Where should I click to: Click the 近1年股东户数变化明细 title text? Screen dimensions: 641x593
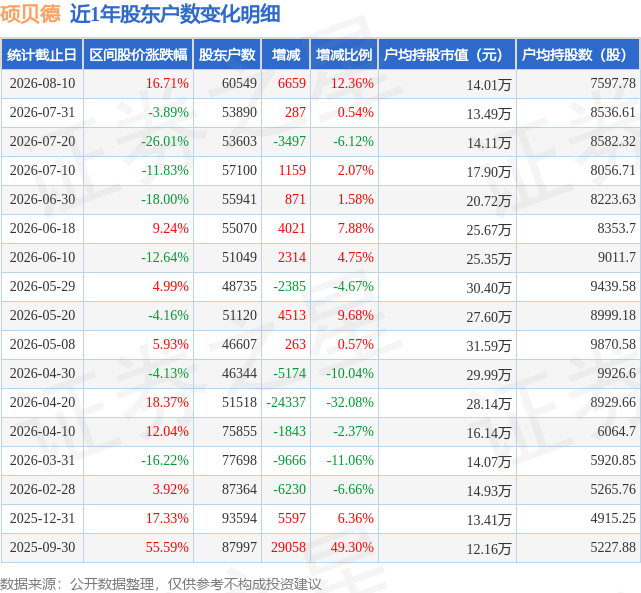click(175, 14)
